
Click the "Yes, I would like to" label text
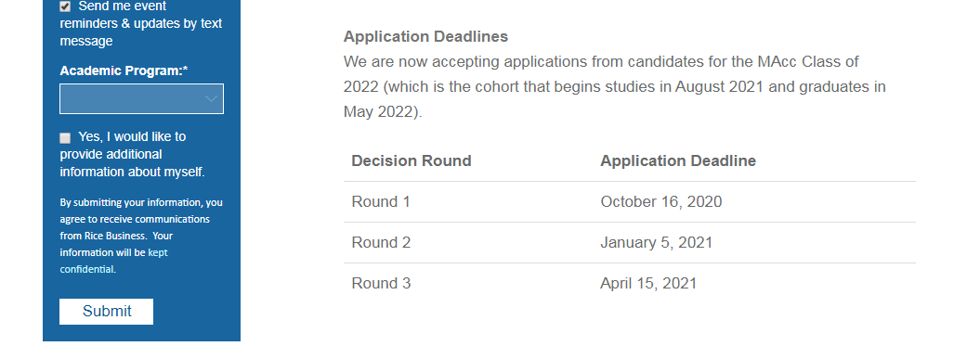(132, 136)
